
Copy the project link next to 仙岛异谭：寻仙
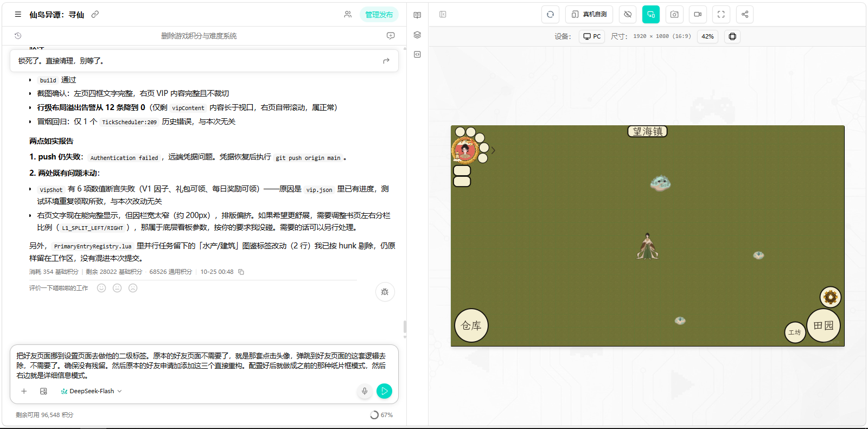(x=95, y=15)
